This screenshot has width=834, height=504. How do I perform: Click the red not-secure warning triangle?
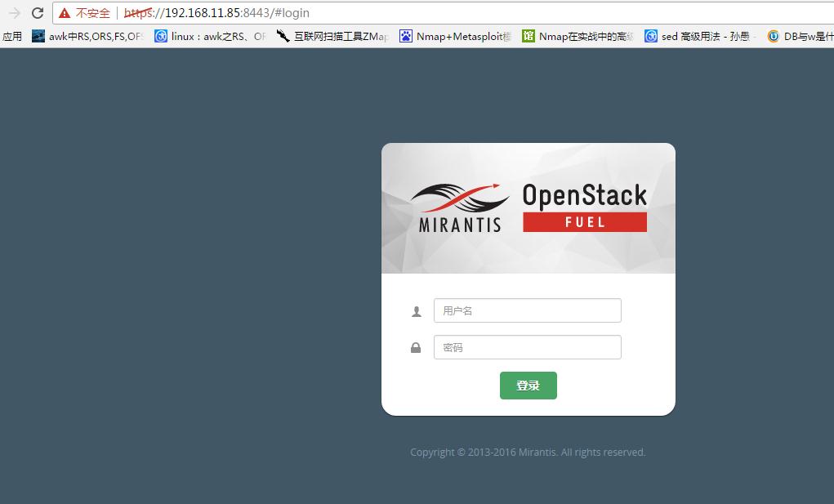(65, 13)
